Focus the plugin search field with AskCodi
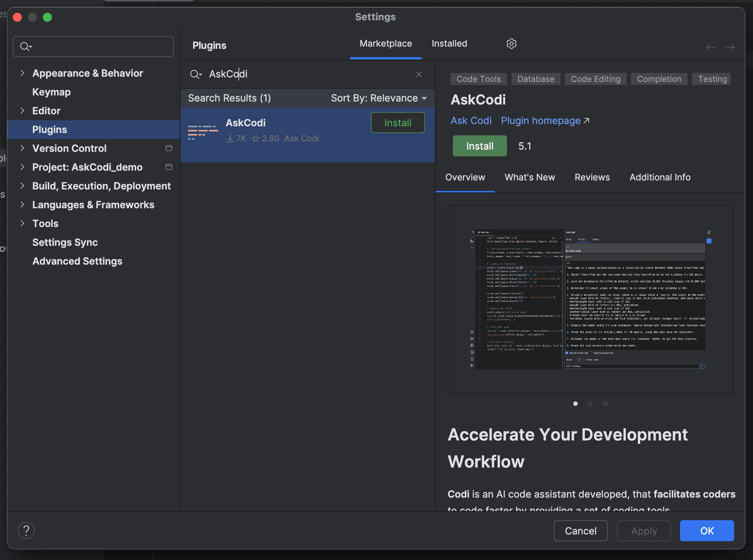 [307, 74]
